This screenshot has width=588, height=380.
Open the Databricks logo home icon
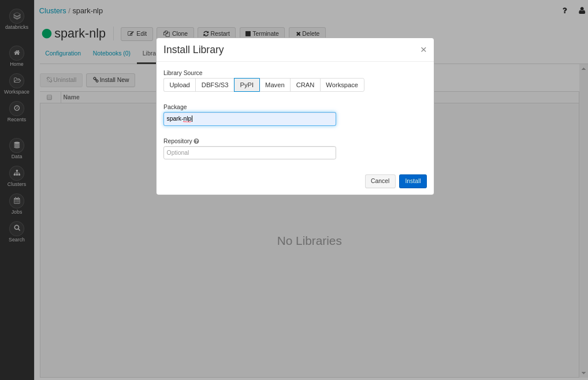[17, 17]
